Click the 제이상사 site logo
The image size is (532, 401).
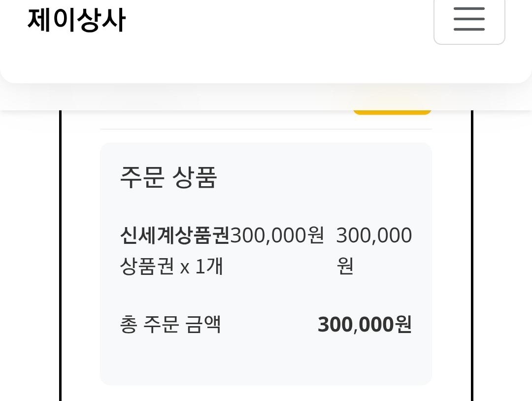click(76, 21)
